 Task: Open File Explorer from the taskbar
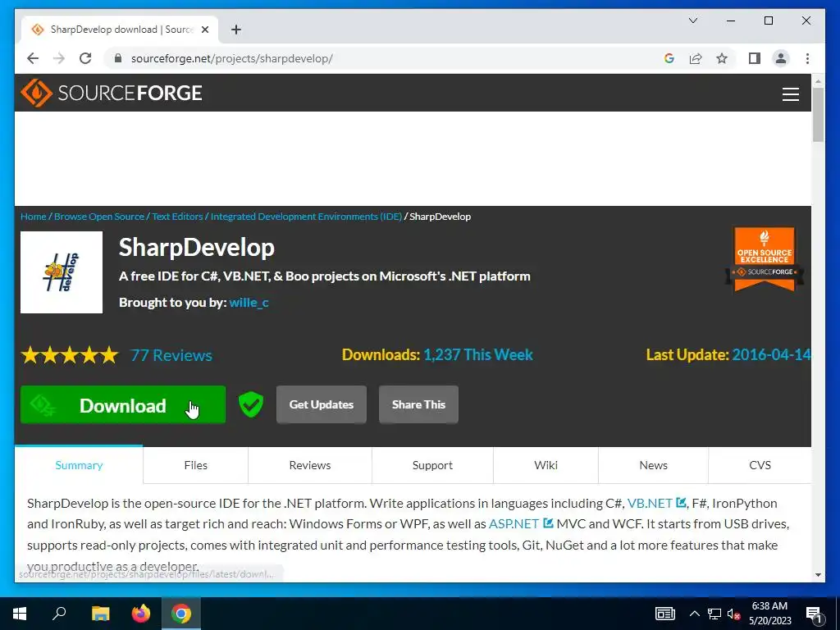(x=100, y=614)
